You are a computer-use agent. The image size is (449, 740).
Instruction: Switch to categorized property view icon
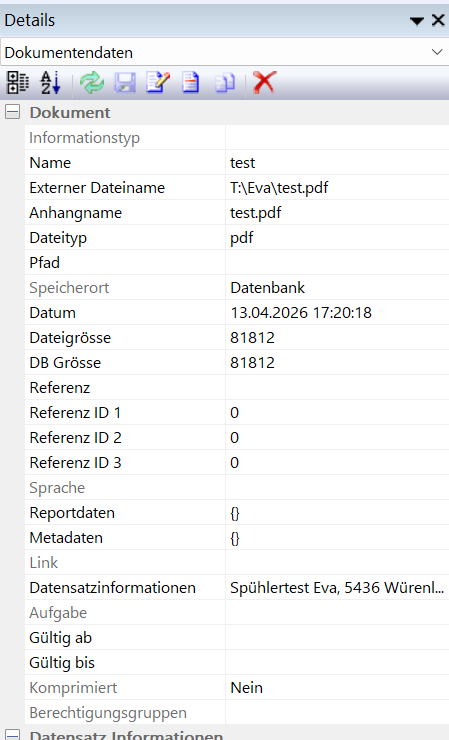coord(17,83)
